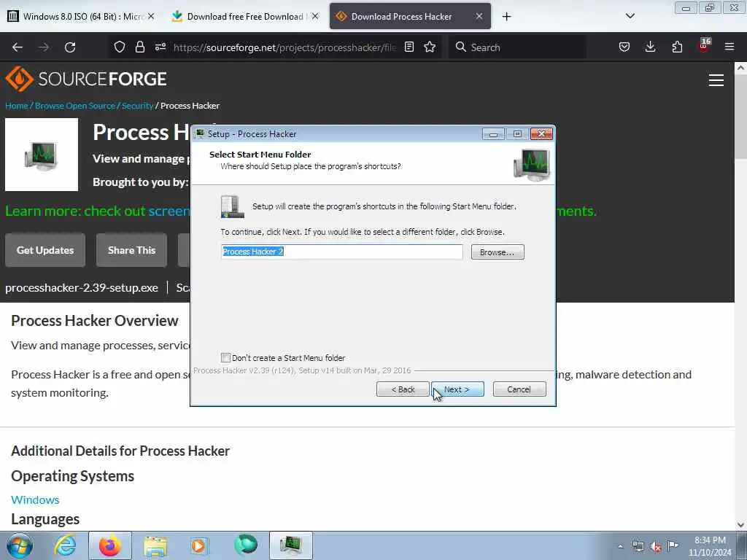Toggle reader view icon in address bar
Image resolution: width=747 pixels, height=560 pixels.
(x=409, y=47)
